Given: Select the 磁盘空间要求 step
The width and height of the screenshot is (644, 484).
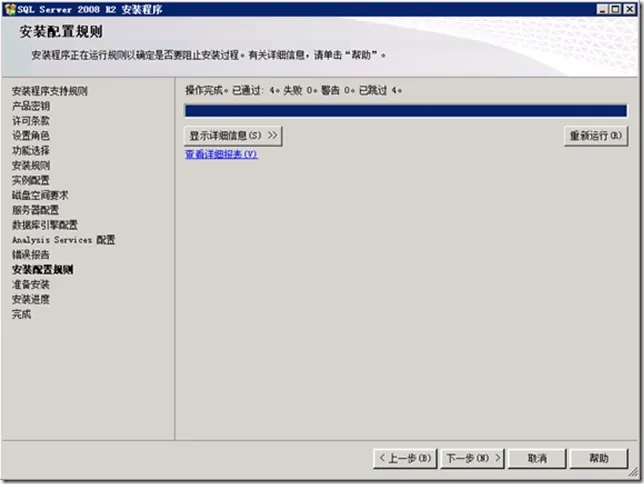Looking at the screenshot, I should pos(40,195).
